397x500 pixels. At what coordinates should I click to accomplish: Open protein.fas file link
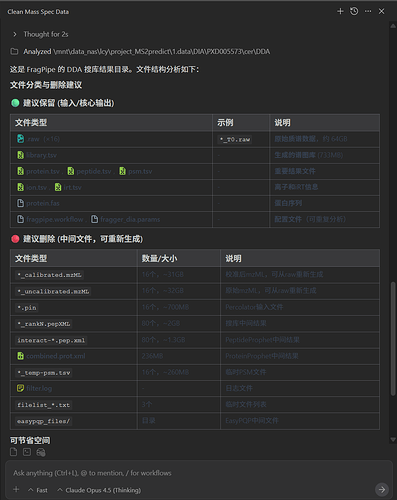point(43,203)
